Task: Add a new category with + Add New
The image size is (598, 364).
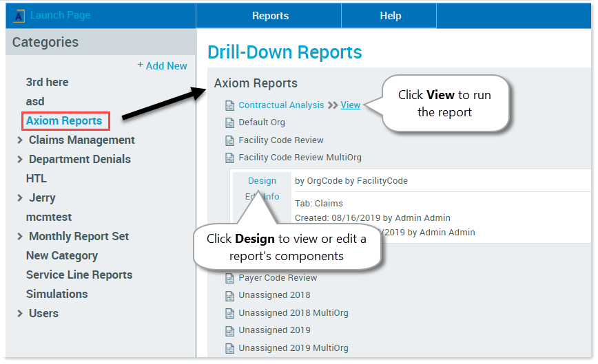Action: point(163,65)
